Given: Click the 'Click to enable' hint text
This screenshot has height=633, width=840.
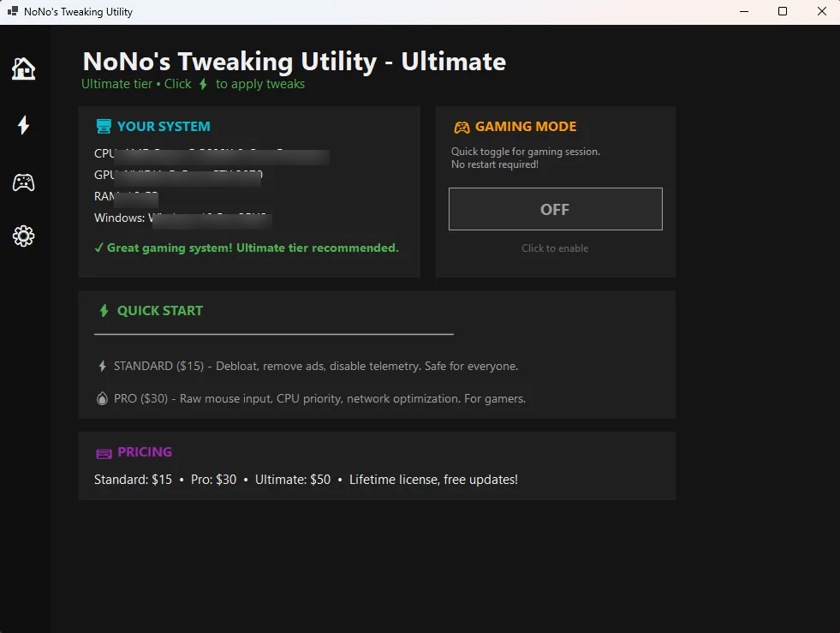Looking at the screenshot, I should 555,248.
